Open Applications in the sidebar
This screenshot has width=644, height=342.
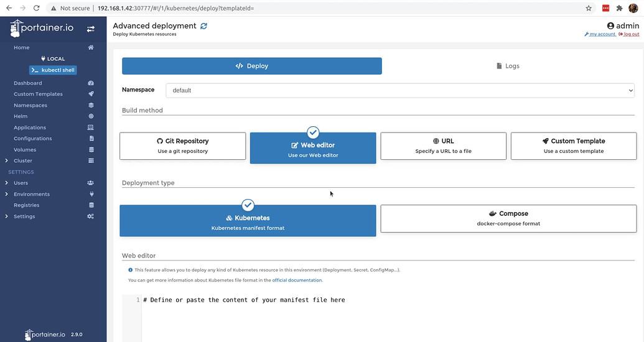(30, 127)
